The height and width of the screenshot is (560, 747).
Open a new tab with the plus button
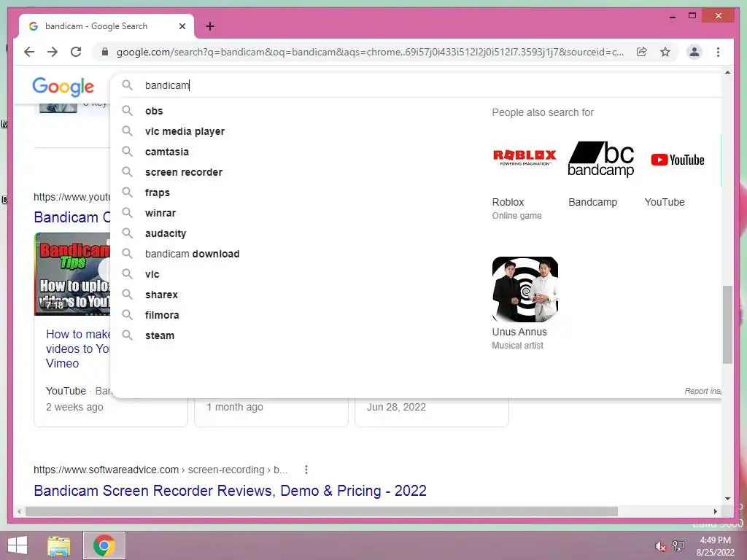pos(210,26)
